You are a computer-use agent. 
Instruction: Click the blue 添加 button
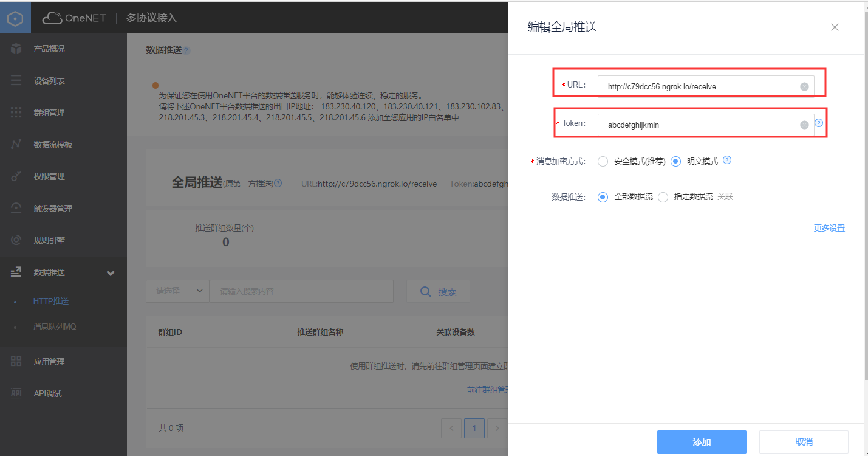702,442
